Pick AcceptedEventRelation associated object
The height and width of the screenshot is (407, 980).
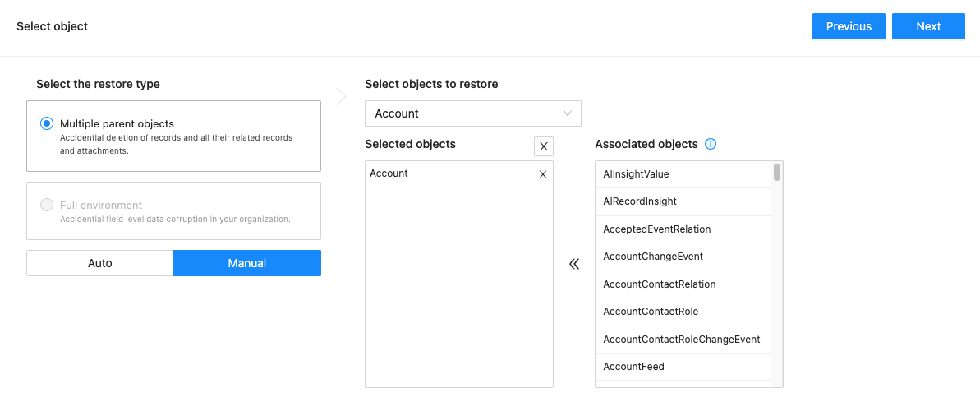[683, 229]
